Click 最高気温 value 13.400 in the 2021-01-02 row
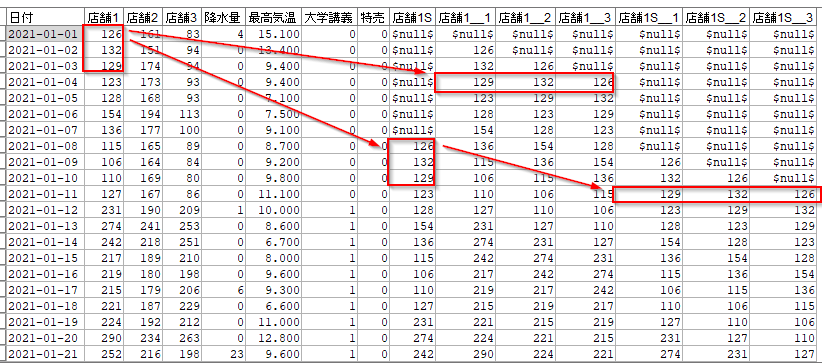The width and height of the screenshot is (822, 364). coord(274,50)
